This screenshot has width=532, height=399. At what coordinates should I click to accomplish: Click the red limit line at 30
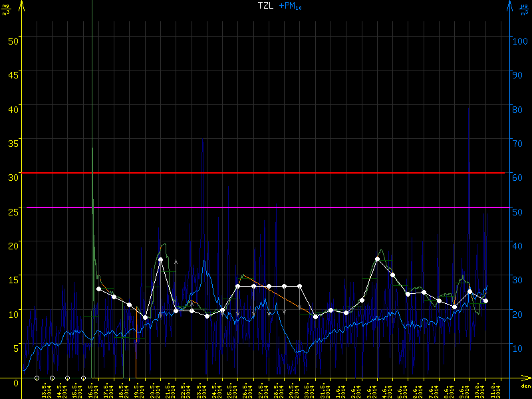click(266, 173)
